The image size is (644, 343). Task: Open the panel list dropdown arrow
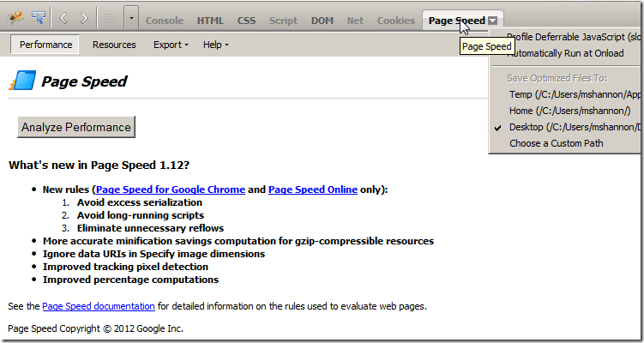(x=131, y=18)
